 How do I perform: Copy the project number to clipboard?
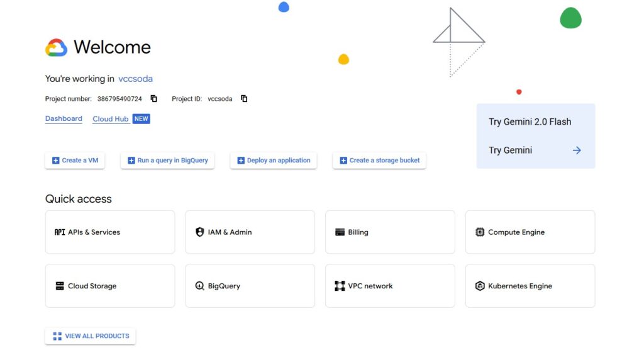click(153, 99)
